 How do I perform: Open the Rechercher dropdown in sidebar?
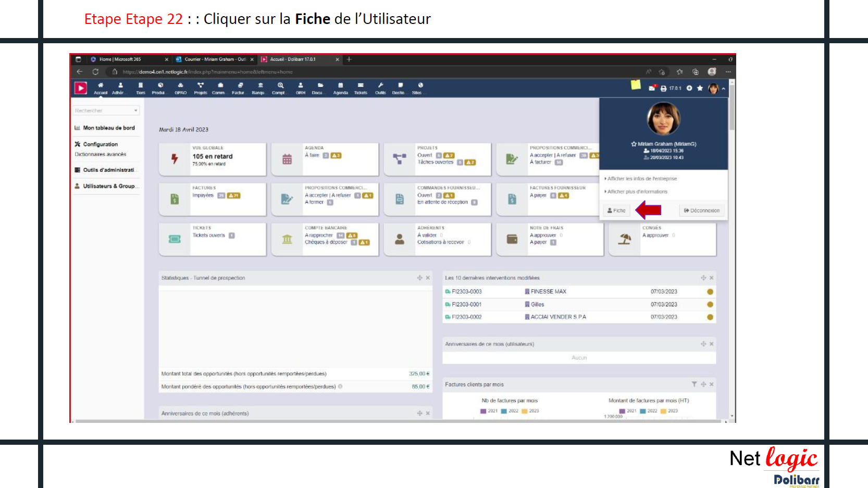point(106,110)
